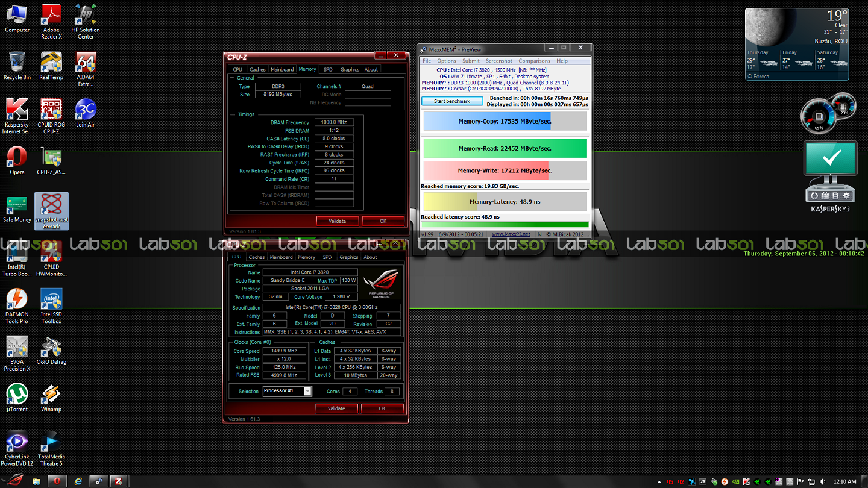Select the RealTemp desktop shortcut

coord(51,66)
